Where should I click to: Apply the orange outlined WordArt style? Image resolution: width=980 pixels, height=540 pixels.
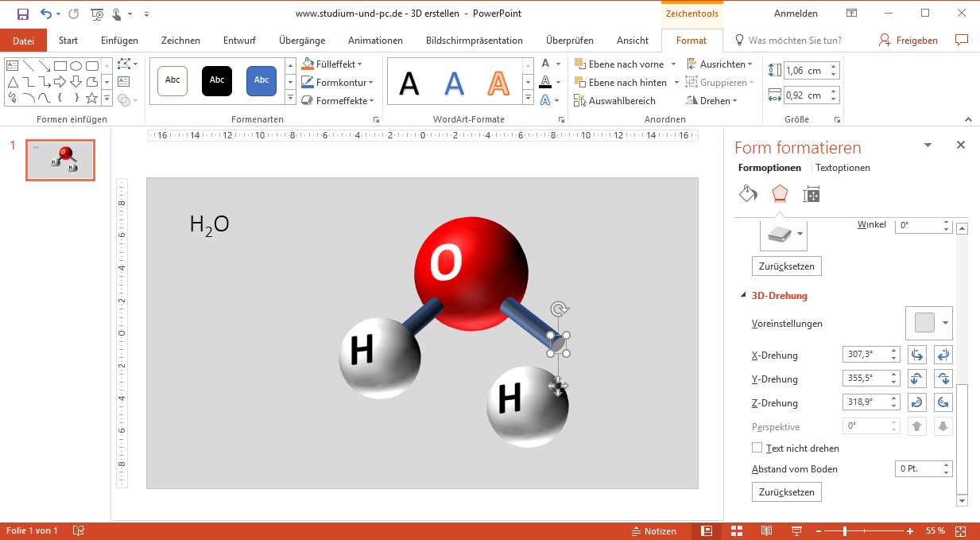[x=498, y=83]
